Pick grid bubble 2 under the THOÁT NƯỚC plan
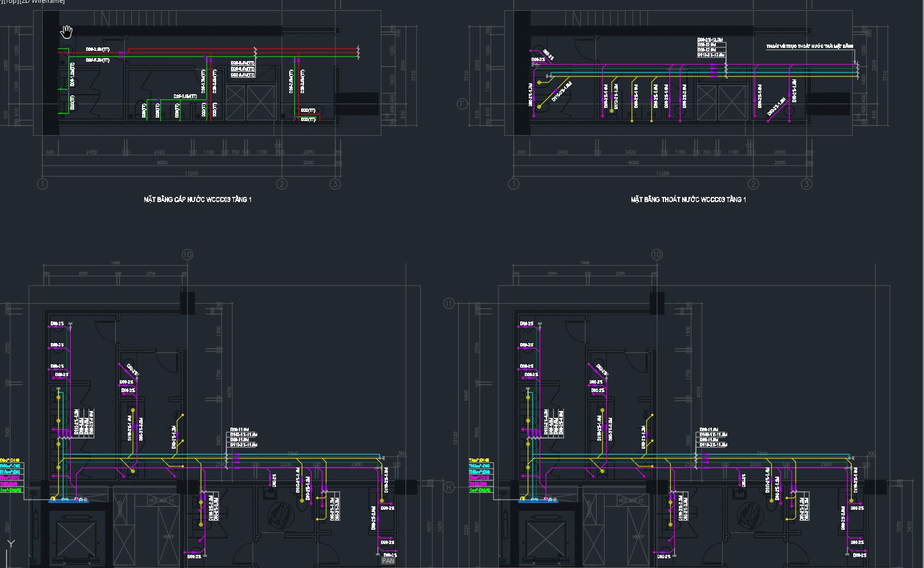This screenshot has width=924, height=568. point(753,184)
